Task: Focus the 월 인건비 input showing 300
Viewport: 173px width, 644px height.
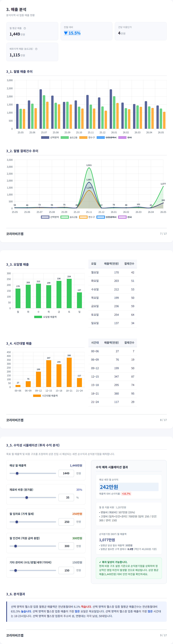Action: (x=66, y=546)
